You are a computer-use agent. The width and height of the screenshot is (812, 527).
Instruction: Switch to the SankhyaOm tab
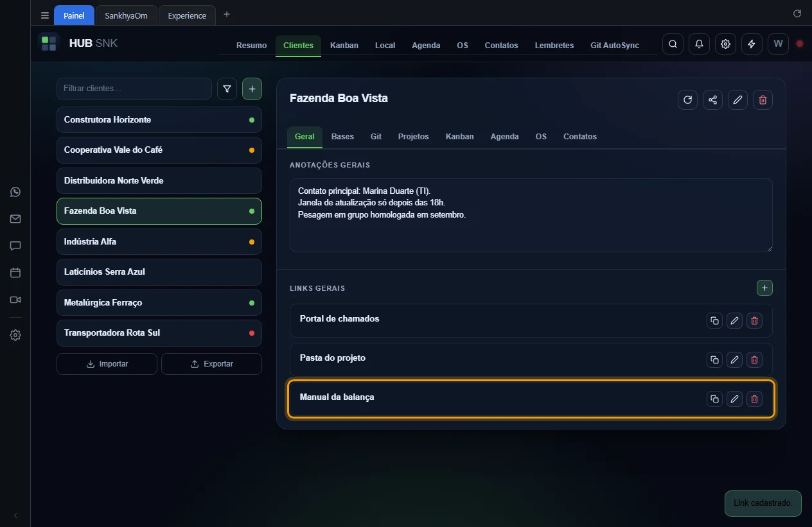tap(126, 15)
